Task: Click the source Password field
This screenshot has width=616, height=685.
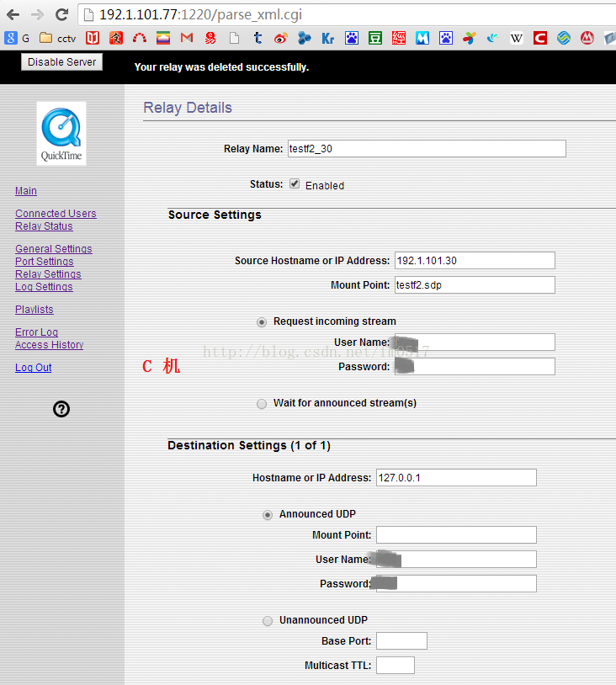Action: coord(475,367)
